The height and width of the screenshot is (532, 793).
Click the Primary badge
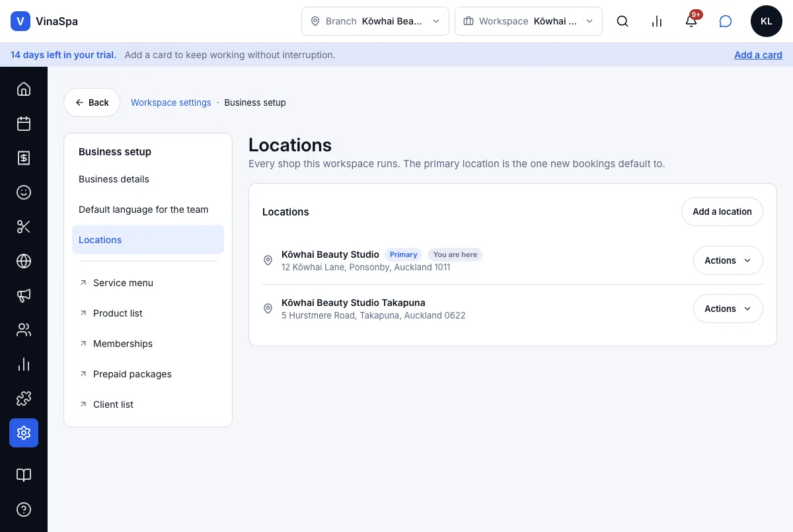pos(404,254)
